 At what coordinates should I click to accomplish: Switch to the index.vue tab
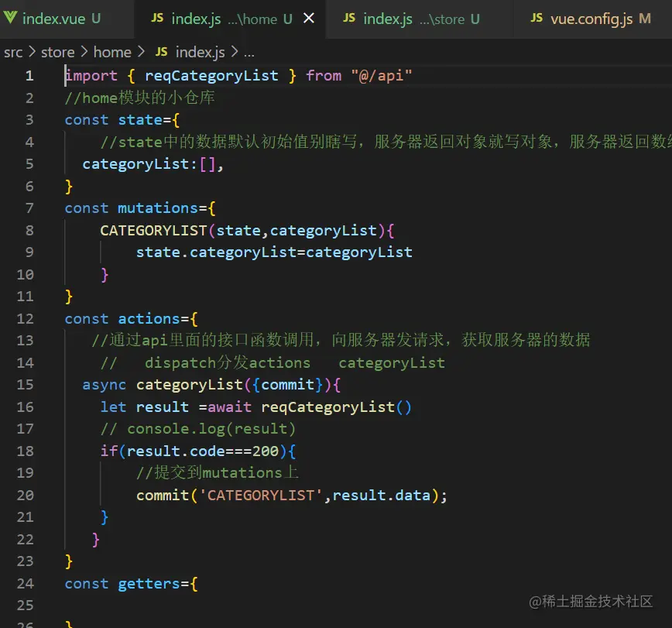[x=61, y=19]
